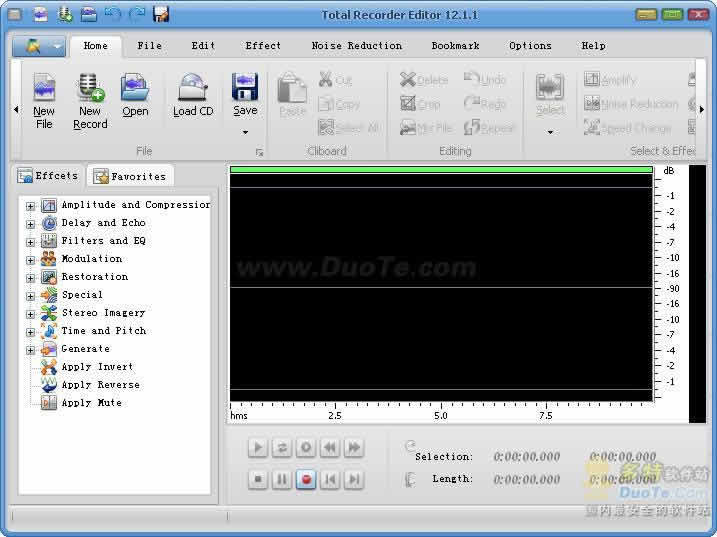Open the Options ribbon tab
The height and width of the screenshot is (537, 717).
[x=530, y=46]
